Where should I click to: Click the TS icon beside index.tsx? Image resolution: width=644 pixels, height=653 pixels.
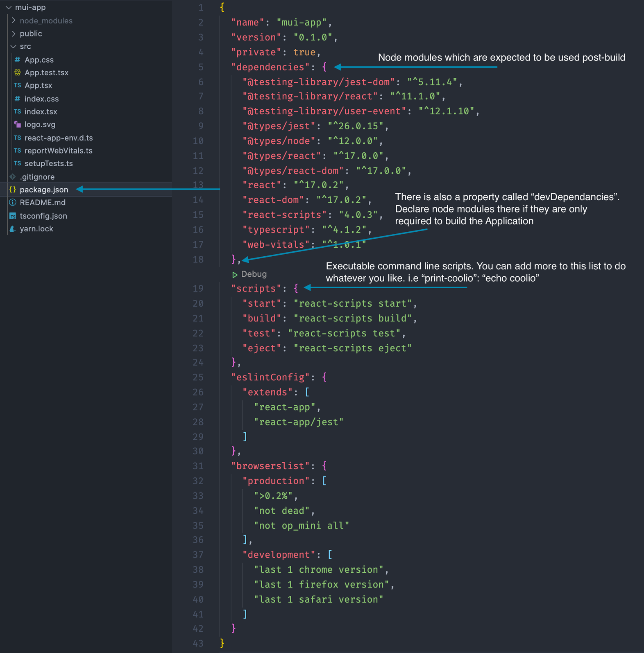[x=17, y=111]
